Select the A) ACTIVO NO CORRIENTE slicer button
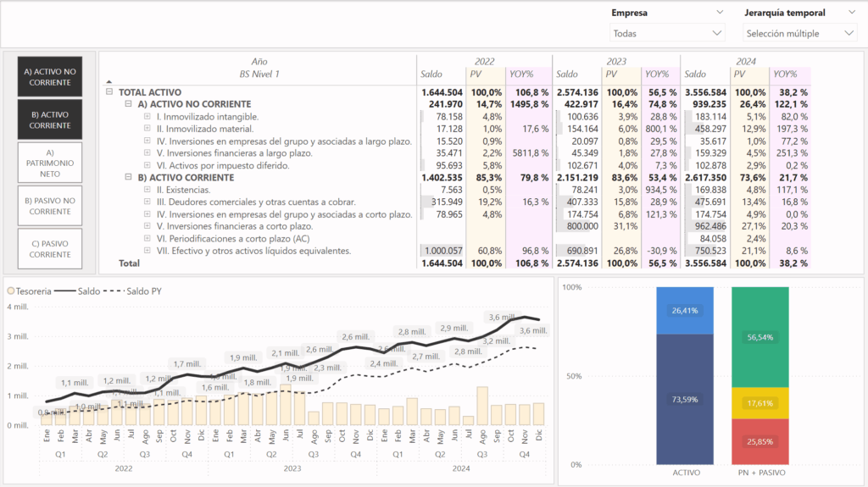The width and height of the screenshot is (868, 487). pyautogui.click(x=50, y=77)
